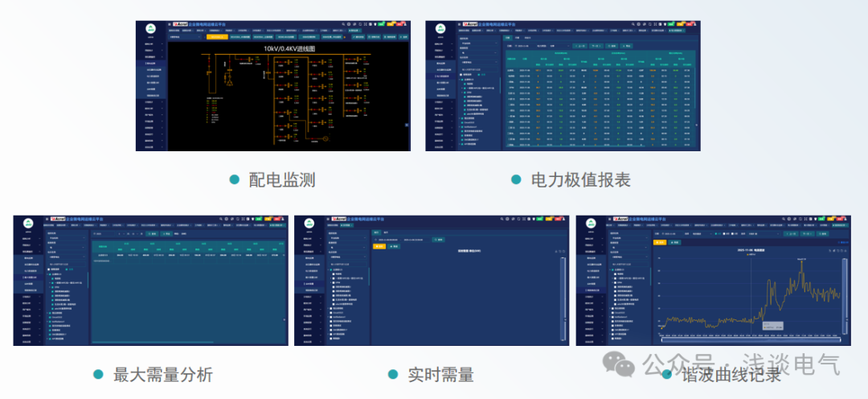Select second tab in 实时需量 content panel
Viewport: 868px width, 399px height.
(386, 232)
